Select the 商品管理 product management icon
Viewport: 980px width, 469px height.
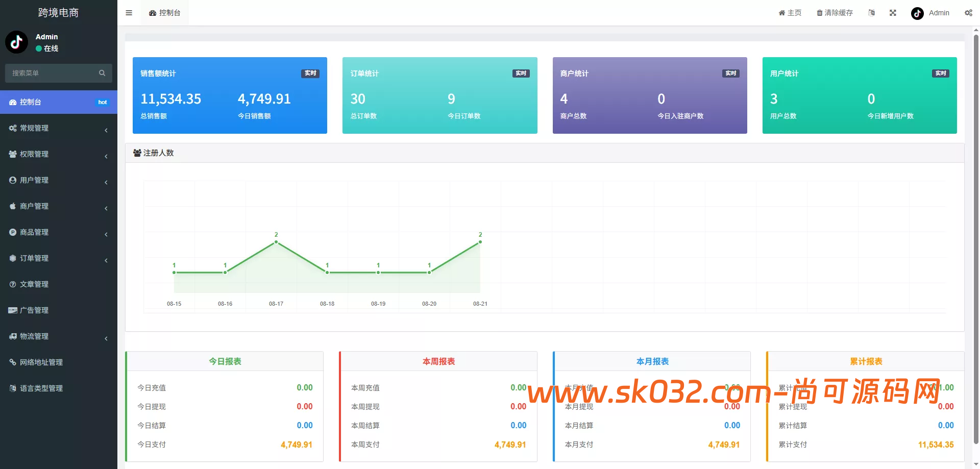(x=13, y=232)
